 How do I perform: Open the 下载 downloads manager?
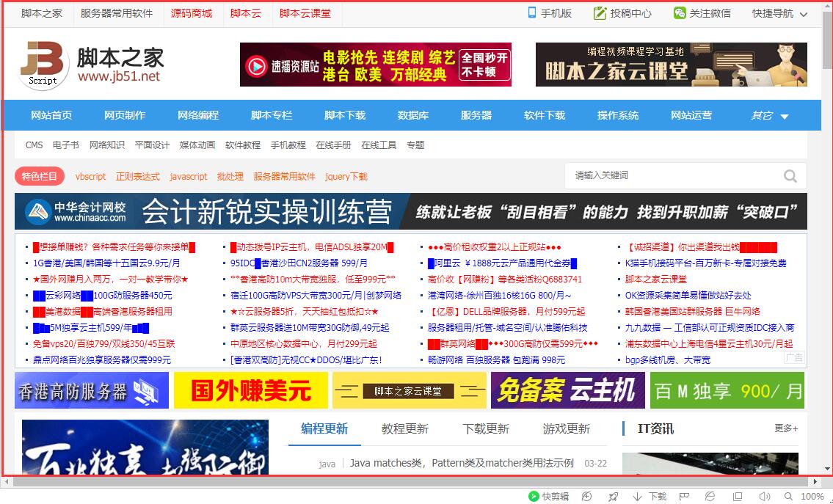pyautogui.click(x=650, y=496)
